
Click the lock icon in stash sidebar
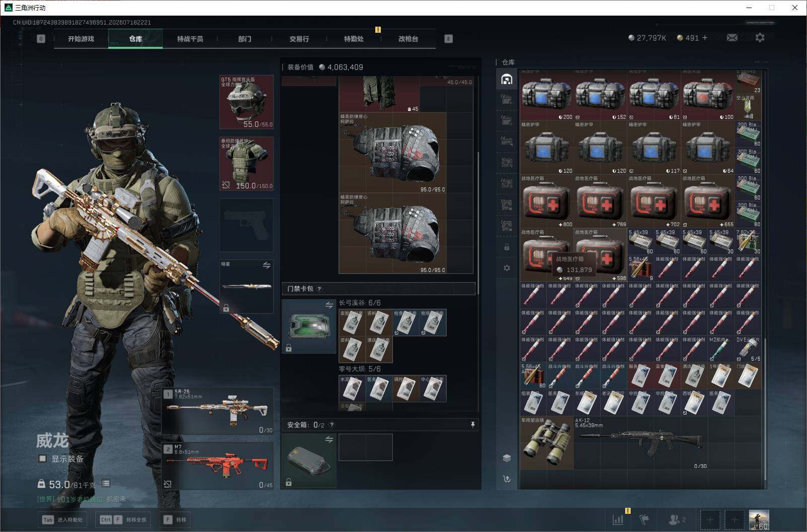click(507, 247)
